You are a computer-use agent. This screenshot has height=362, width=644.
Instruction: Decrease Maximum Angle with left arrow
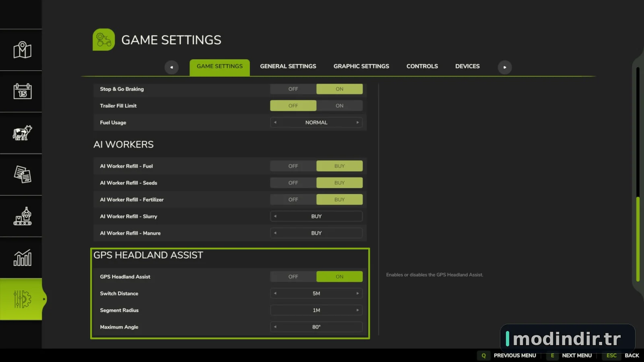[275, 327]
